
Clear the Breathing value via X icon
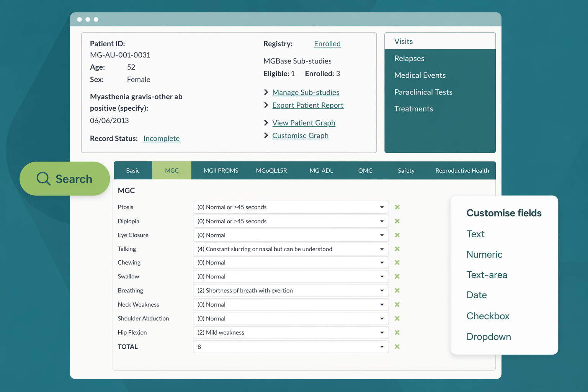click(x=397, y=291)
